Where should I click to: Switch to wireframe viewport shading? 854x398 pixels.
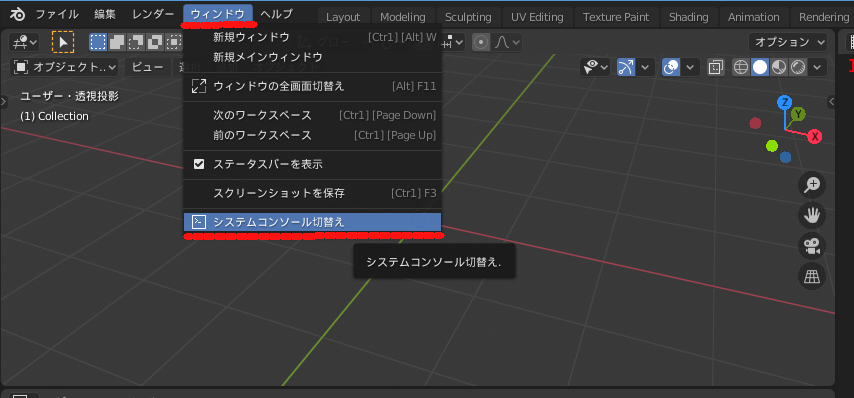[x=741, y=68]
